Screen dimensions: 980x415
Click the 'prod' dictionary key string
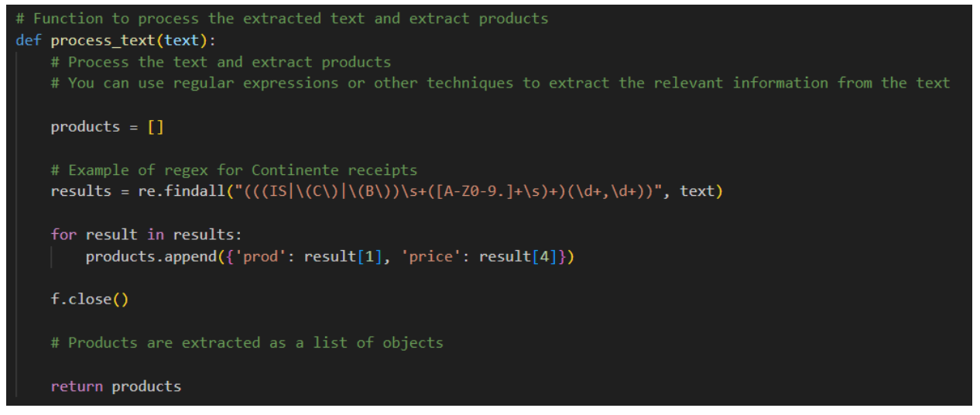[260, 256]
